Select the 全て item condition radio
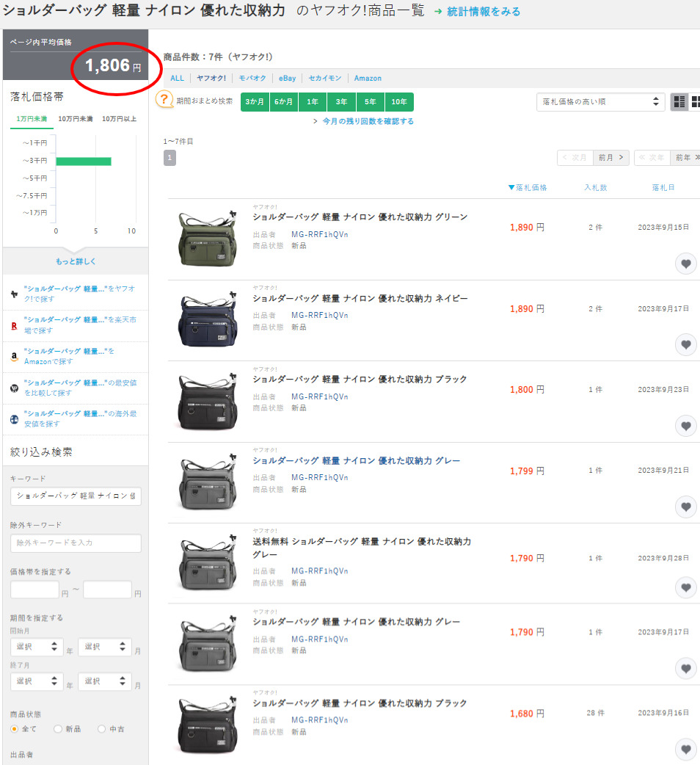 click(x=14, y=729)
